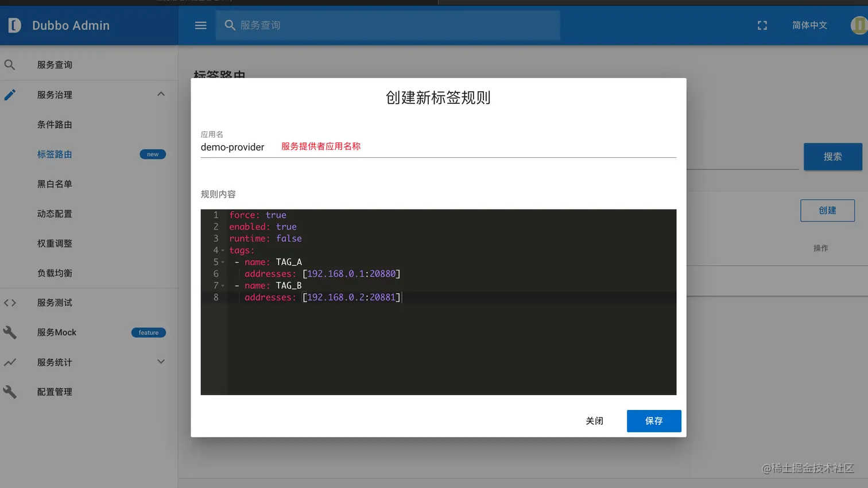Viewport: 868px width, 488px height.
Task: Open 条件路由 in the sidebar
Action: coord(55,125)
